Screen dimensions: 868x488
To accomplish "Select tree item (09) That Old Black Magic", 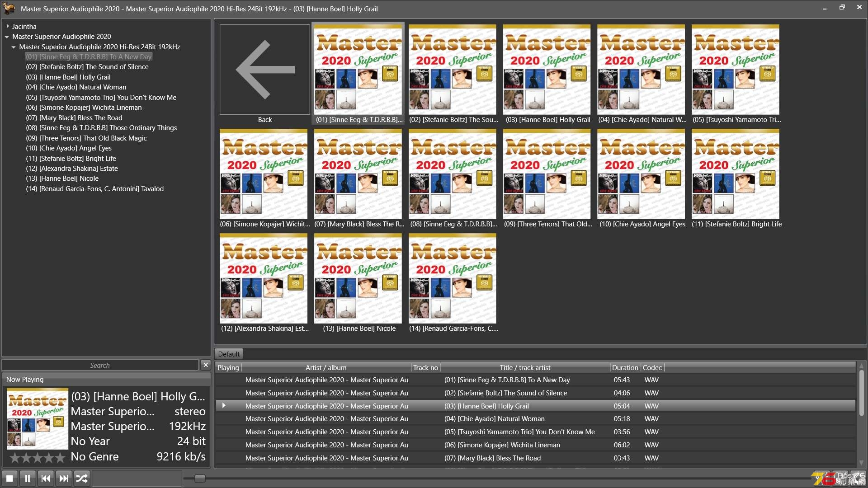I will point(86,138).
